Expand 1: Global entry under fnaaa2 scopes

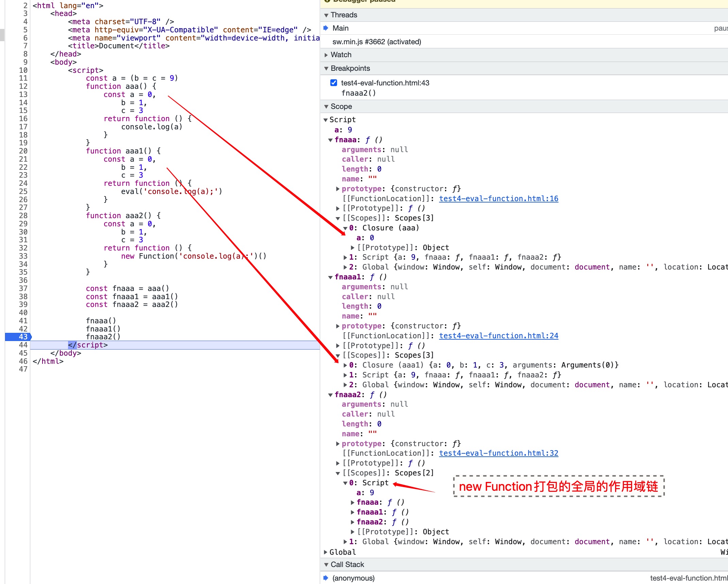pyautogui.click(x=345, y=542)
